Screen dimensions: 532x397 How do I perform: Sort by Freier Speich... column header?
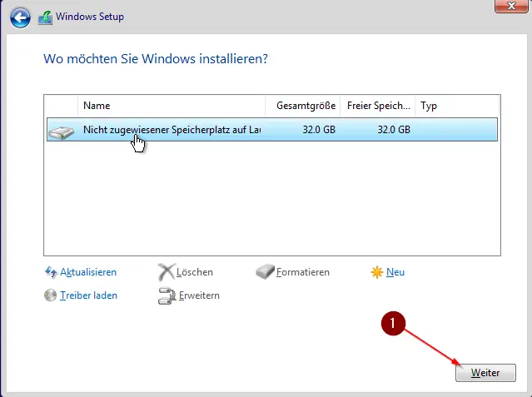[x=378, y=106]
